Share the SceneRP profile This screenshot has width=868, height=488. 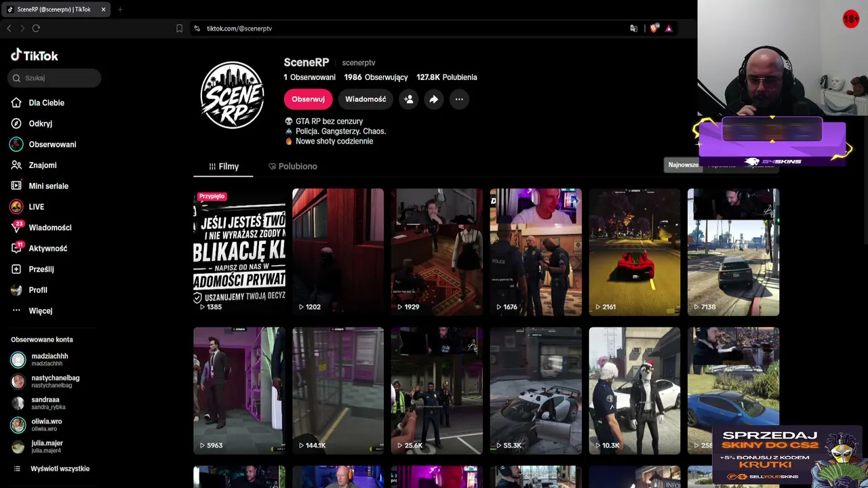[x=433, y=99]
